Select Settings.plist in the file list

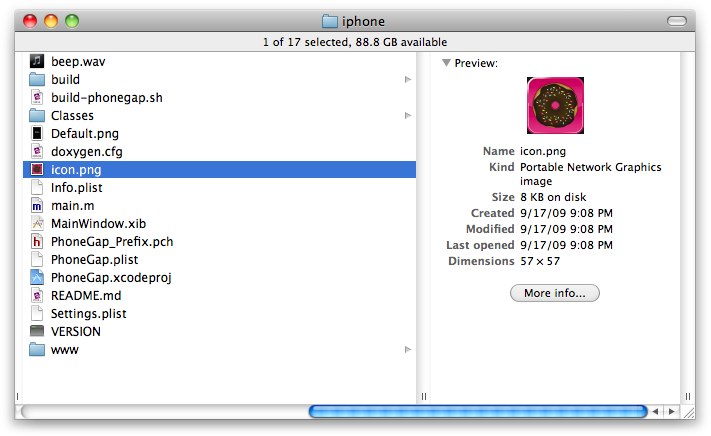[x=88, y=313]
